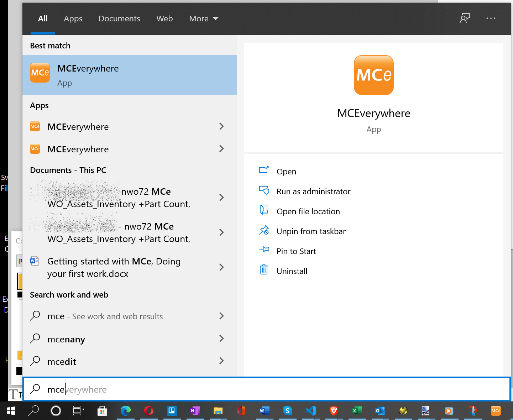
Task: Launch Visual Studio Code from taskbar
Action: pyautogui.click(x=311, y=411)
